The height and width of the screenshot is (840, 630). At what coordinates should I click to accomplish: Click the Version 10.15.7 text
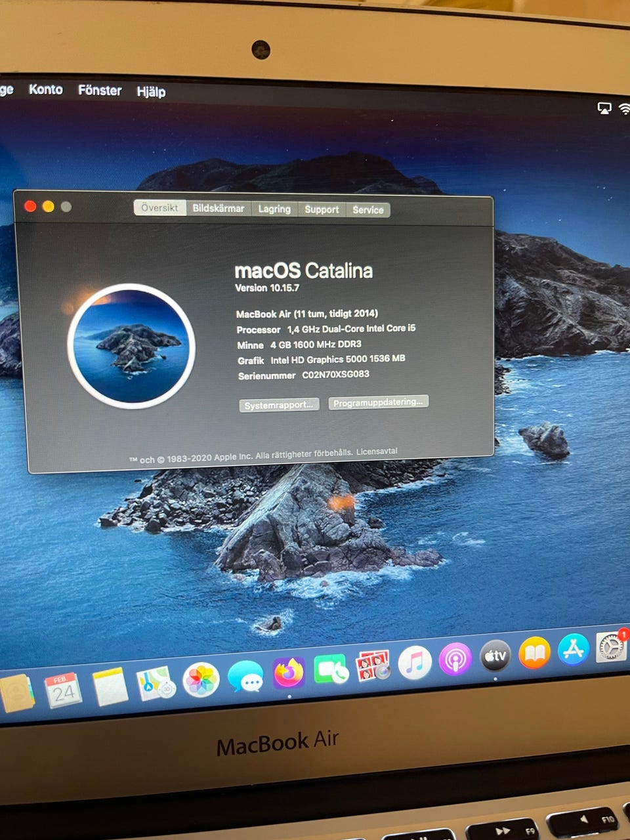click(x=267, y=287)
